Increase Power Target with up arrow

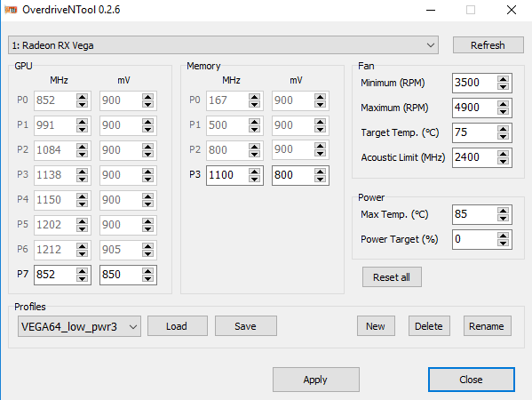(x=504, y=236)
